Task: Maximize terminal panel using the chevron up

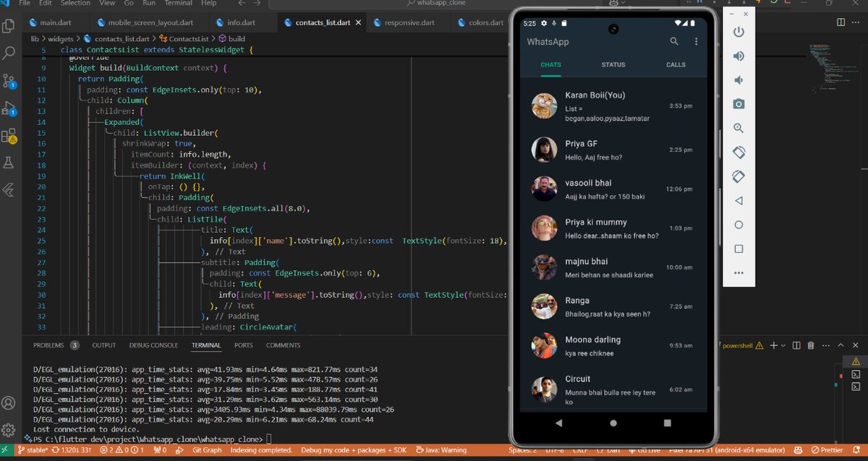Action: (x=841, y=345)
